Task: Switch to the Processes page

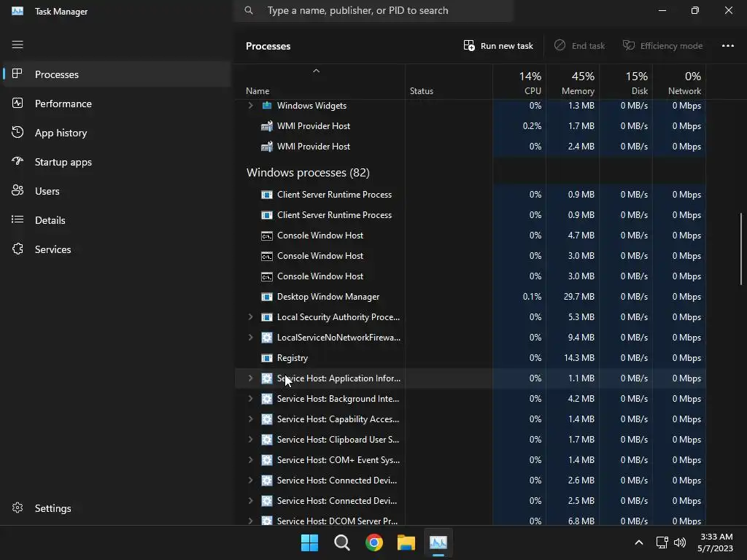Action: 117,74
